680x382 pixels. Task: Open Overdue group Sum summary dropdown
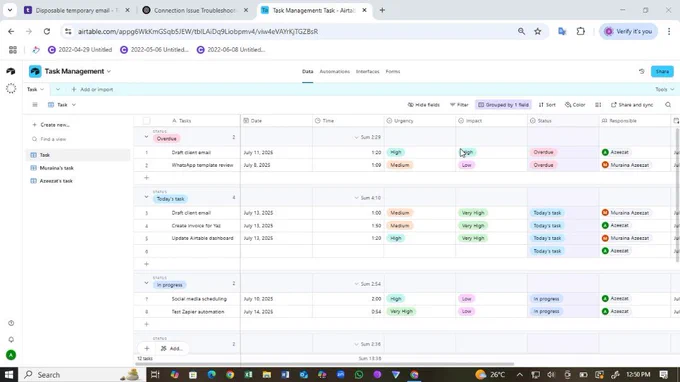point(367,137)
